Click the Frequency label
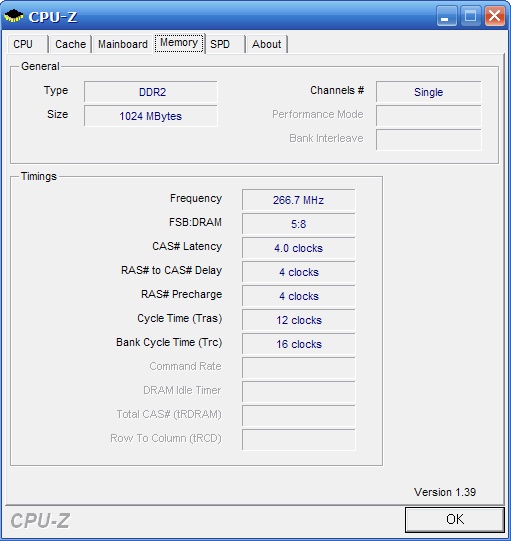This screenshot has height=541, width=511. (196, 198)
